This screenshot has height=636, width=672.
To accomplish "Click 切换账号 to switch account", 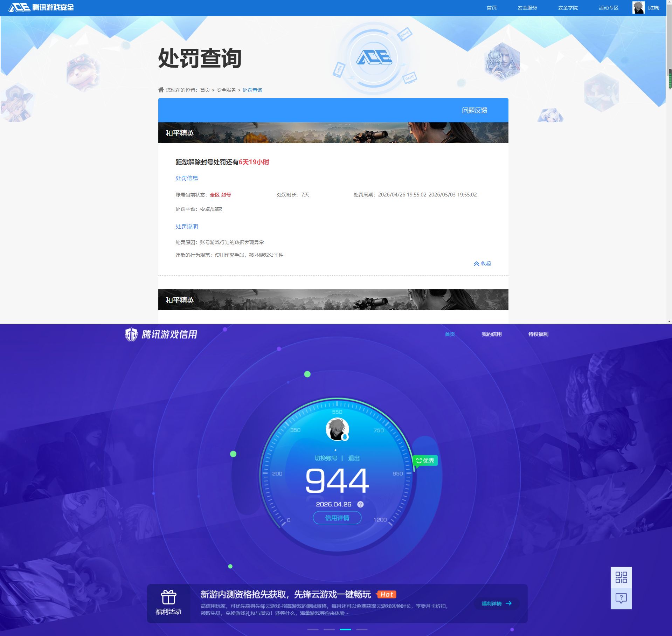I will coord(326,458).
